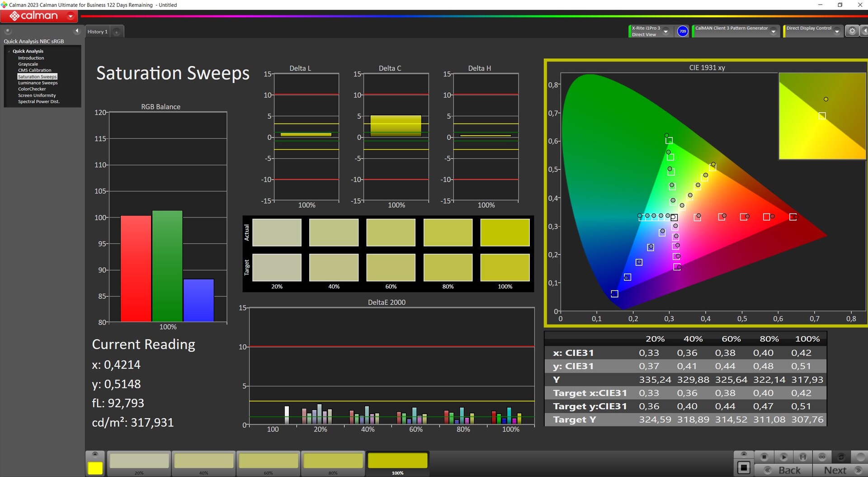Switch to the History 1 tab
This screenshot has width=868, height=477.
(x=98, y=32)
